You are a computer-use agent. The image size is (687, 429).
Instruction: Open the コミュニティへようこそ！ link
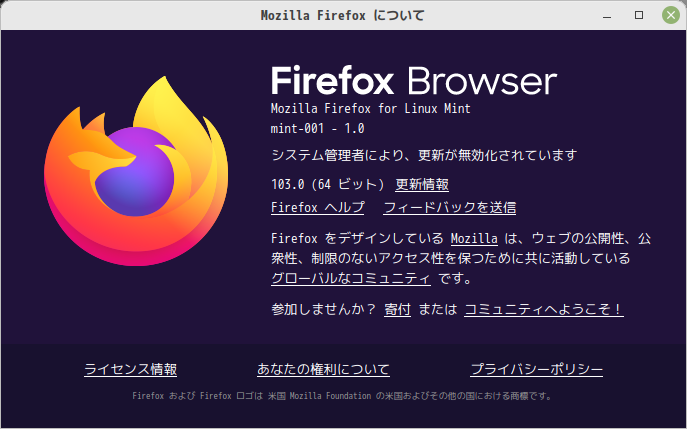click(544, 309)
